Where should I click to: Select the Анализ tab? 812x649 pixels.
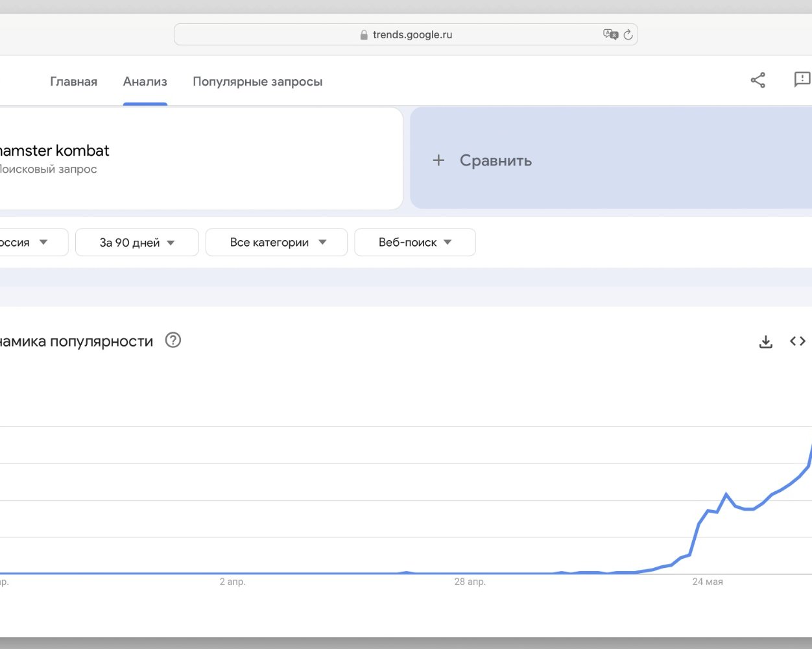[x=145, y=82]
